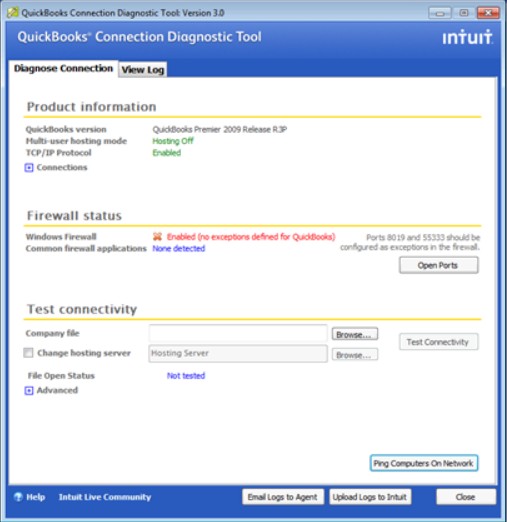This screenshot has height=522, width=507.
Task: Click the red Windows Firewall warning icon
Action: click(x=157, y=237)
